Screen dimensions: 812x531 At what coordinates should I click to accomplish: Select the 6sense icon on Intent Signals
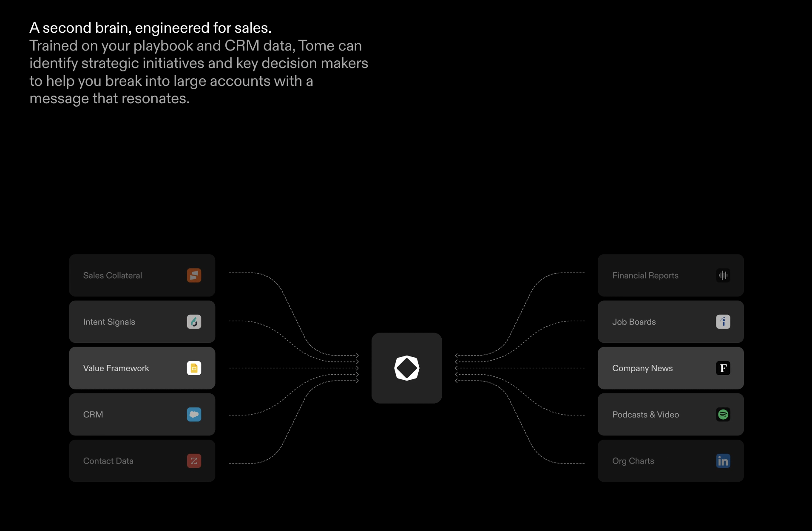(x=194, y=322)
